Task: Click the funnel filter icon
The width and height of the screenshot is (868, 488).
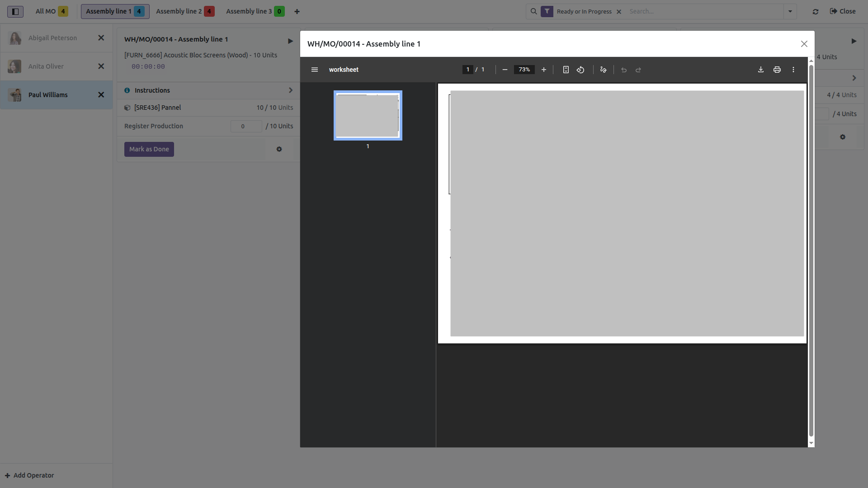Action: tap(547, 11)
